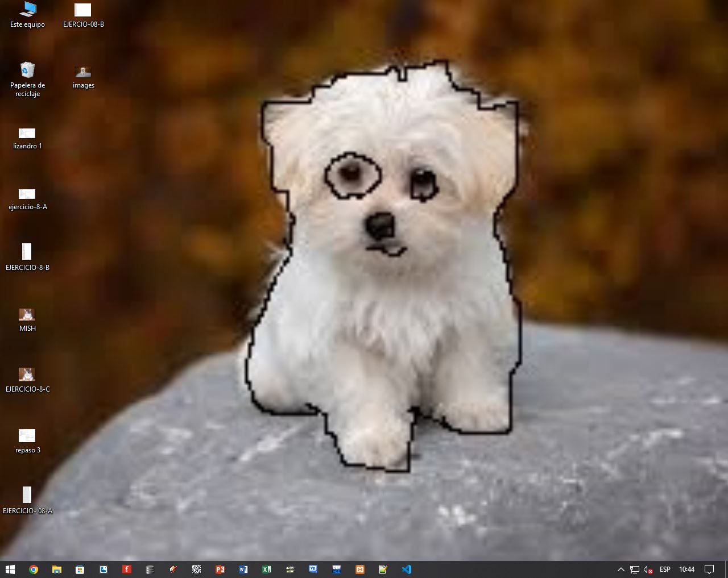Viewport: 728px width, 578px height.
Task: Open File Explorer from the taskbar
Action: [x=57, y=569]
